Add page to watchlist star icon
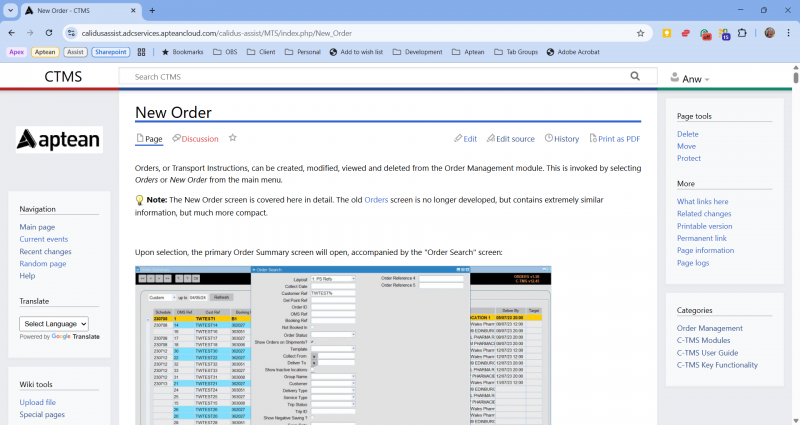 (233, 138)
